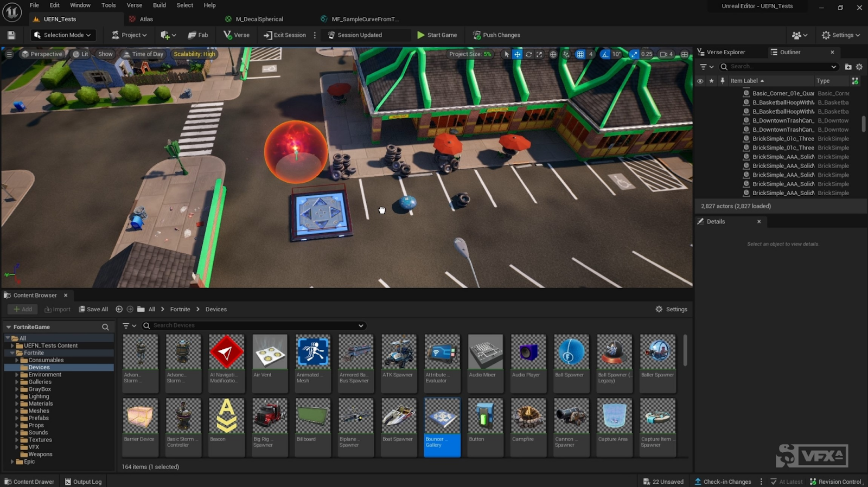Activate the translate (move) gizmo tool

[518, 54]
